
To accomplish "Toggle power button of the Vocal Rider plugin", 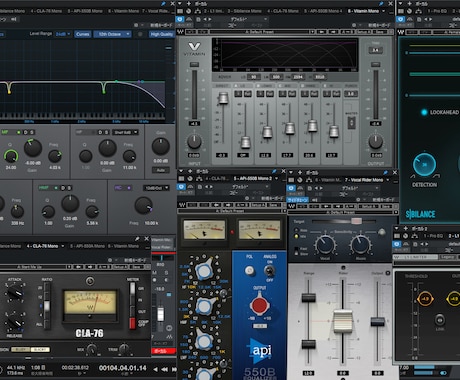I will [291, 188].
